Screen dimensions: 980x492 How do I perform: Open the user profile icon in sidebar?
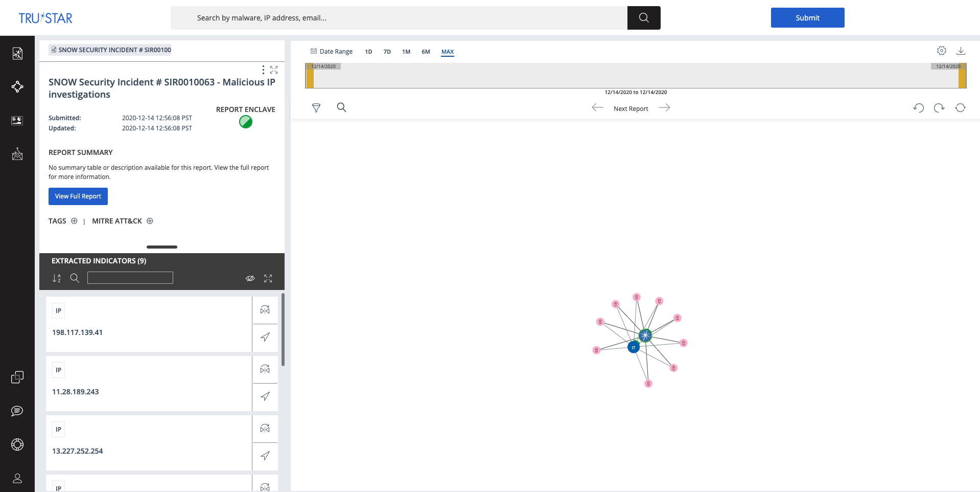[x=17, y=478]
